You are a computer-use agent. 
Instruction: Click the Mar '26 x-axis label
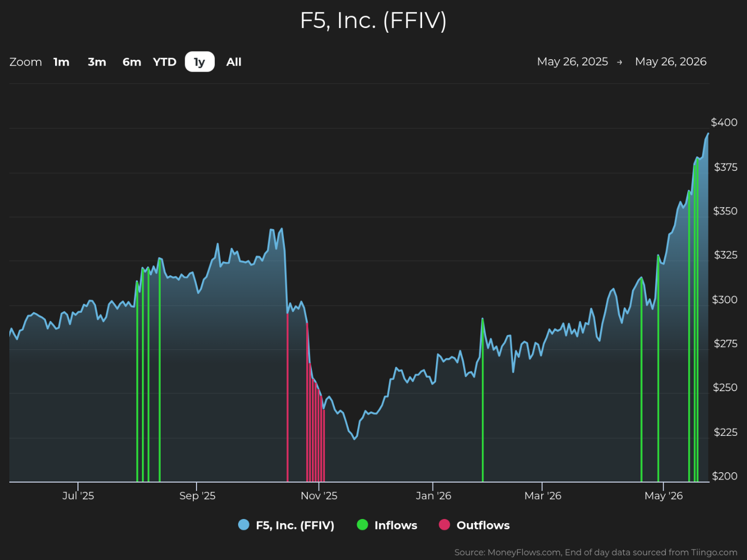point(543,496)
